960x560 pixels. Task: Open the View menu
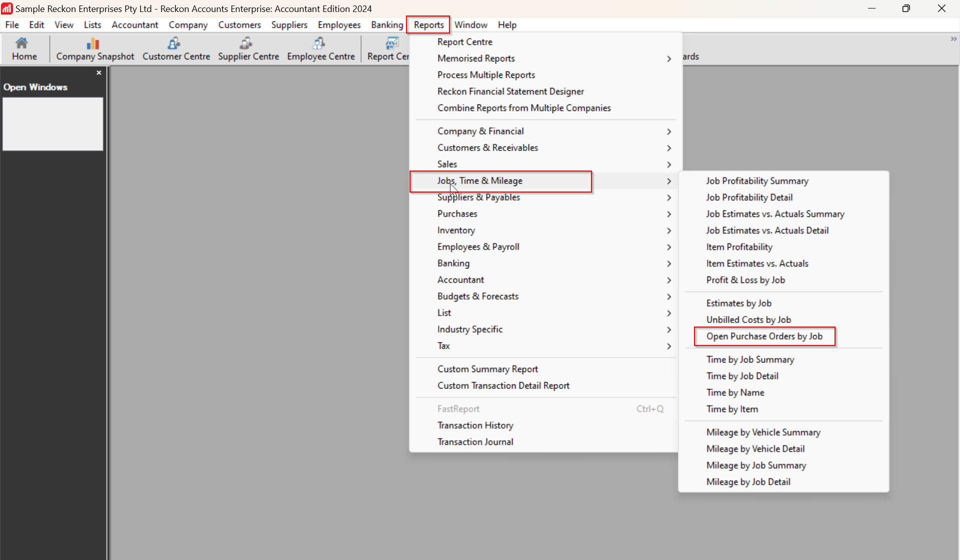coord(64,24)
